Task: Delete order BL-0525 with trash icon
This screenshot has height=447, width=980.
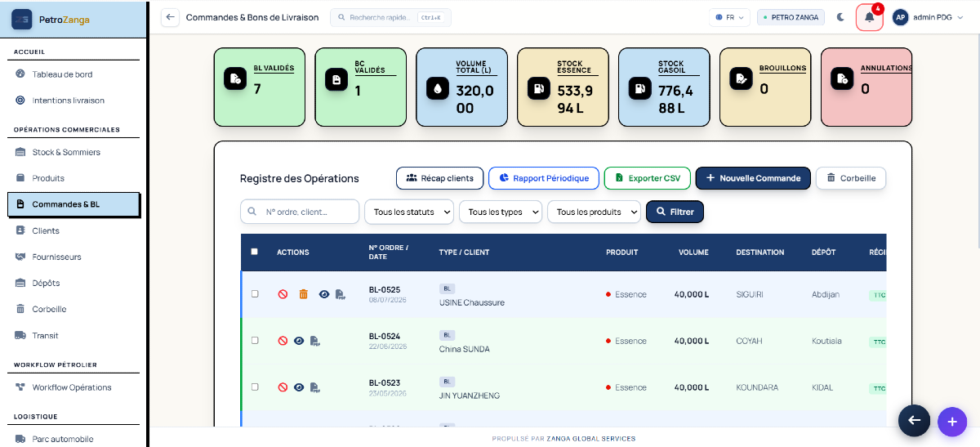Action: pos(303,294)
